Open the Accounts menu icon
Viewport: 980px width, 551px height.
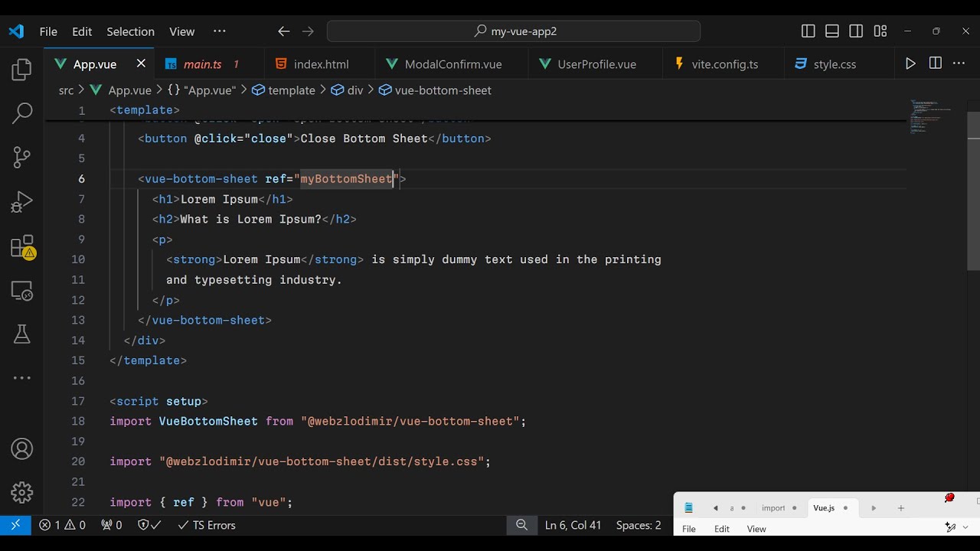click(22, 449)
